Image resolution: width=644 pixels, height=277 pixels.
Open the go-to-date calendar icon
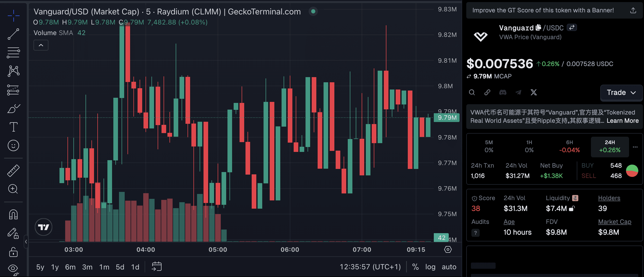(157, 267)
